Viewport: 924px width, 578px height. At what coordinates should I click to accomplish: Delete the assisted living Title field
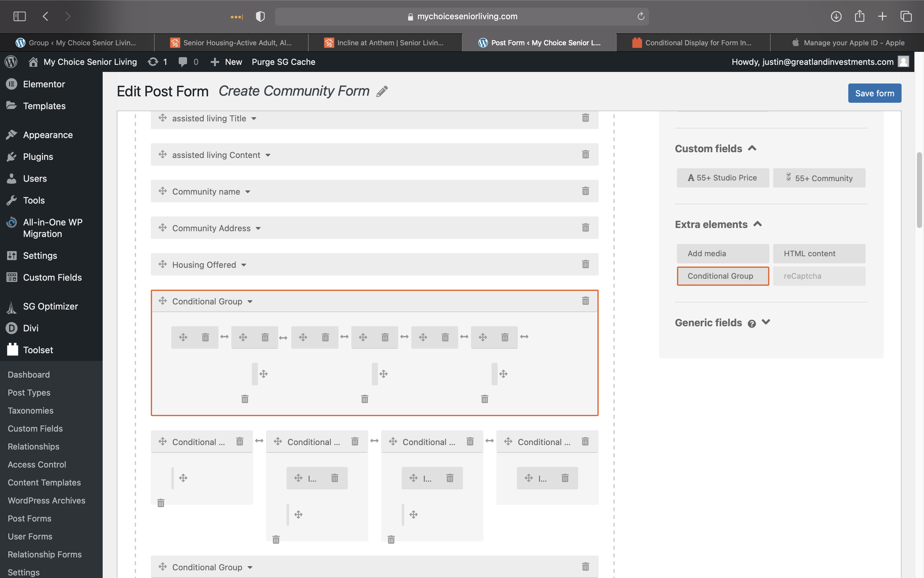pyautogui.click(x=585, y=118)
